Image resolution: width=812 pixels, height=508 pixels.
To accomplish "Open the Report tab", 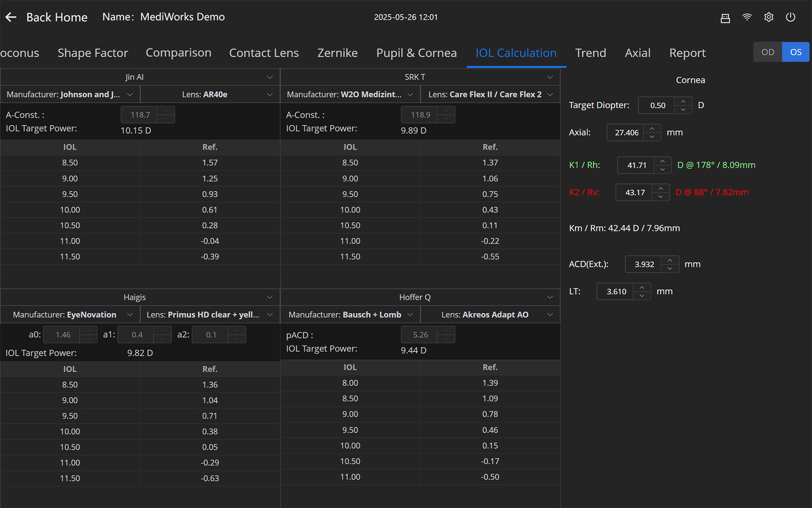I will tap(687, 53).
